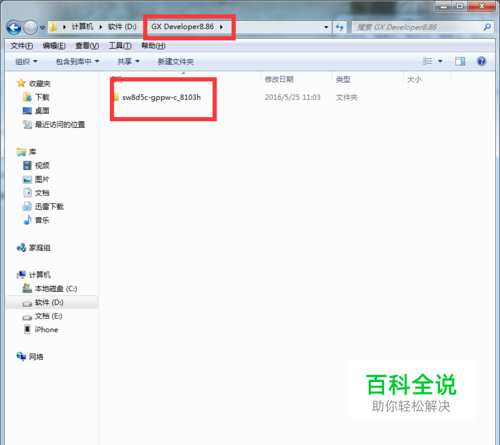Open the 工具(T) menu
The width and height of the screenshot is (500, 445).
(120, 46)
